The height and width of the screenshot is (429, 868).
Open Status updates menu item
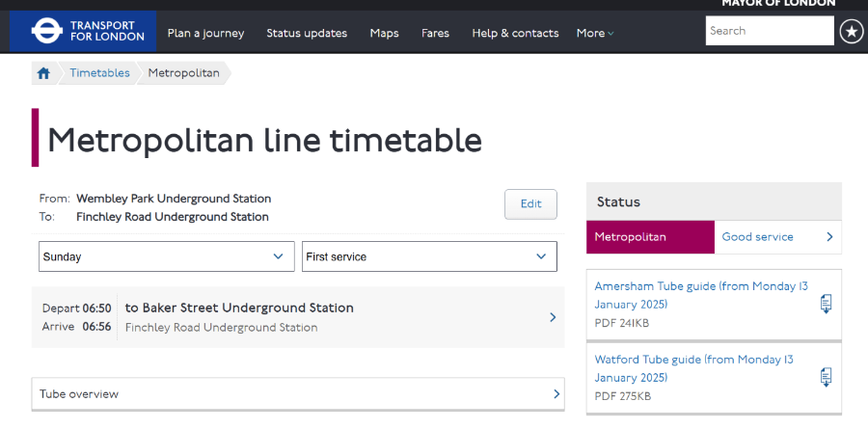click(x=307, y=33)
